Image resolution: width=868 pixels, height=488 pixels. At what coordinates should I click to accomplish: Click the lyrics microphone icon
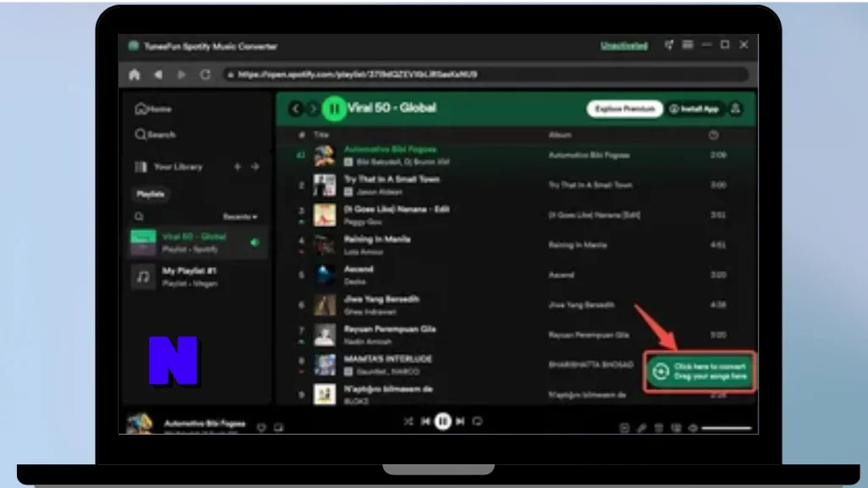click(x=642, y=428)
